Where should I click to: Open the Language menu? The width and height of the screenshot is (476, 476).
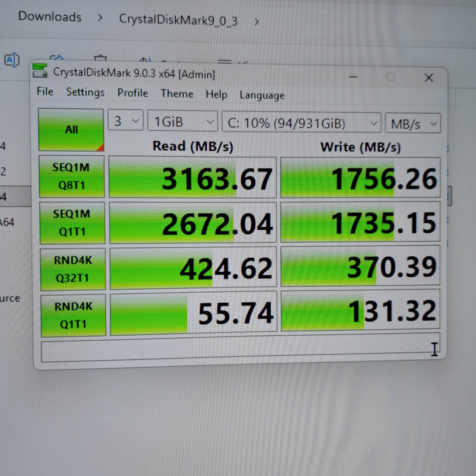click(x=262, y=96)
